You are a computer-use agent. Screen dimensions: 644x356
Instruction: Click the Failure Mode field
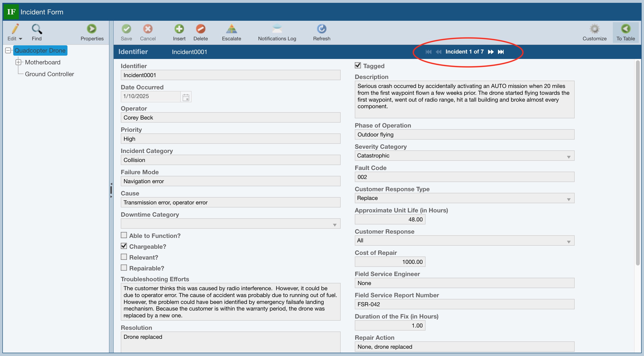230,181
